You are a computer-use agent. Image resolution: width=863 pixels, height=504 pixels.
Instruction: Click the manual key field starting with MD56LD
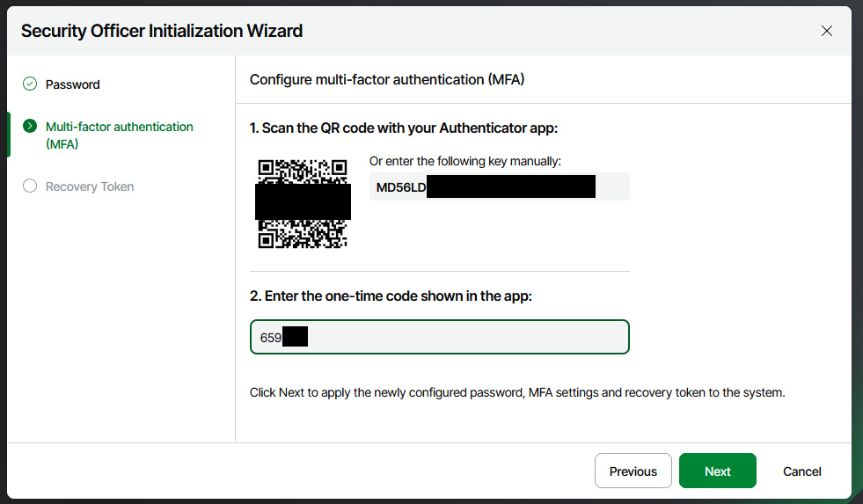[x=499, y=186]
